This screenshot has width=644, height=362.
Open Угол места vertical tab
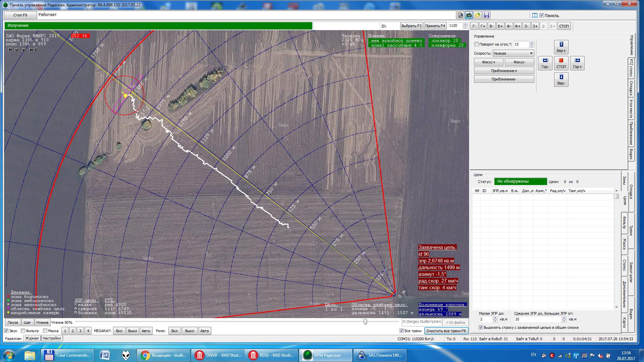click(631, 108)
